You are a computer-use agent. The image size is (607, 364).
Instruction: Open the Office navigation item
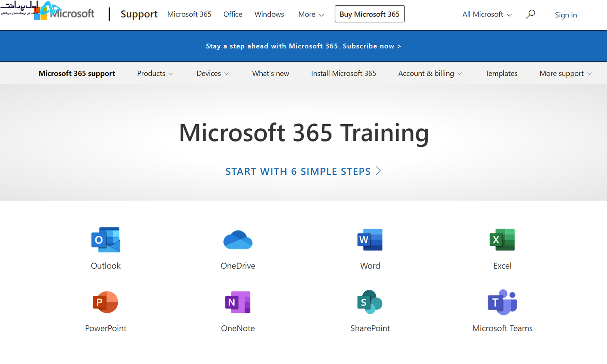coord(233,14)
